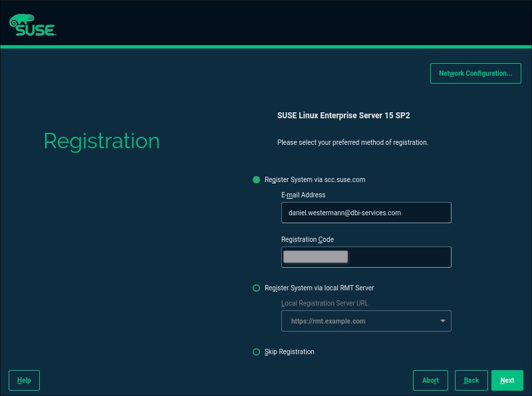The width and height of the screenshot is (532, 396).
Task: Click the Registration page heading
Action: coord(102,141)
